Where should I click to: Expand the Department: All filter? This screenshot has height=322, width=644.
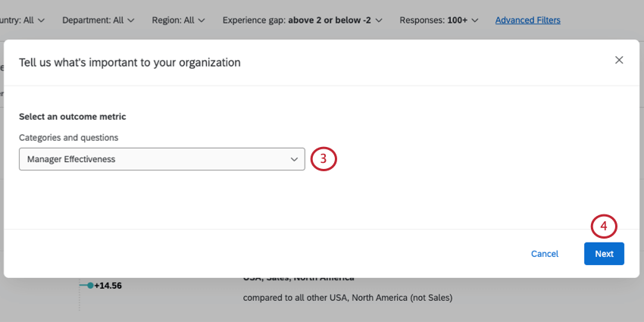tap(98, 20)
